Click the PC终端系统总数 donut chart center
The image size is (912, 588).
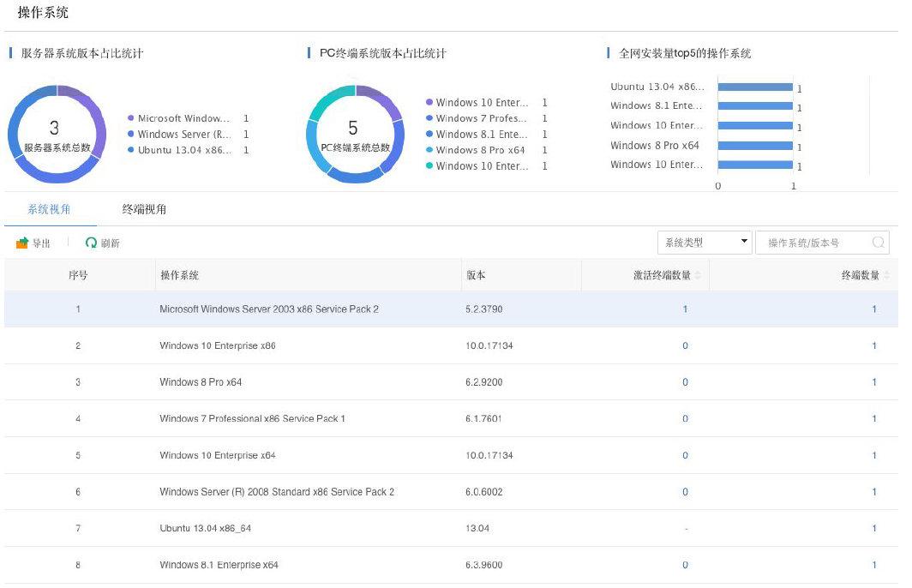356,135
